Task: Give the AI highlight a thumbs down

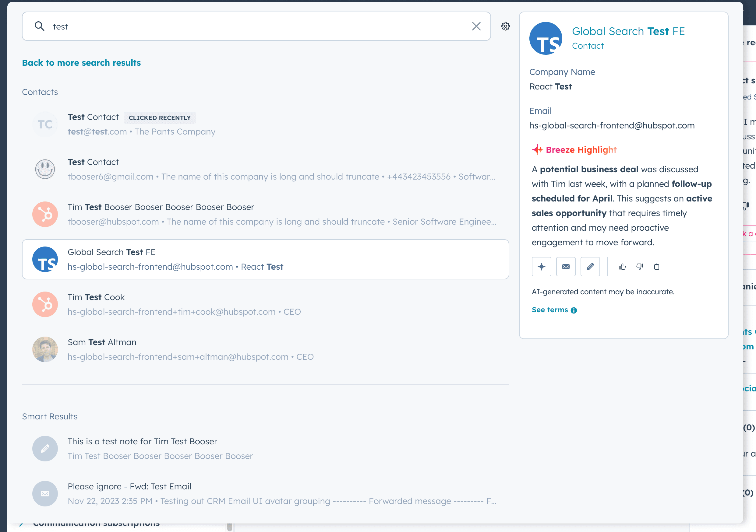Action: [x=640, y=267]
